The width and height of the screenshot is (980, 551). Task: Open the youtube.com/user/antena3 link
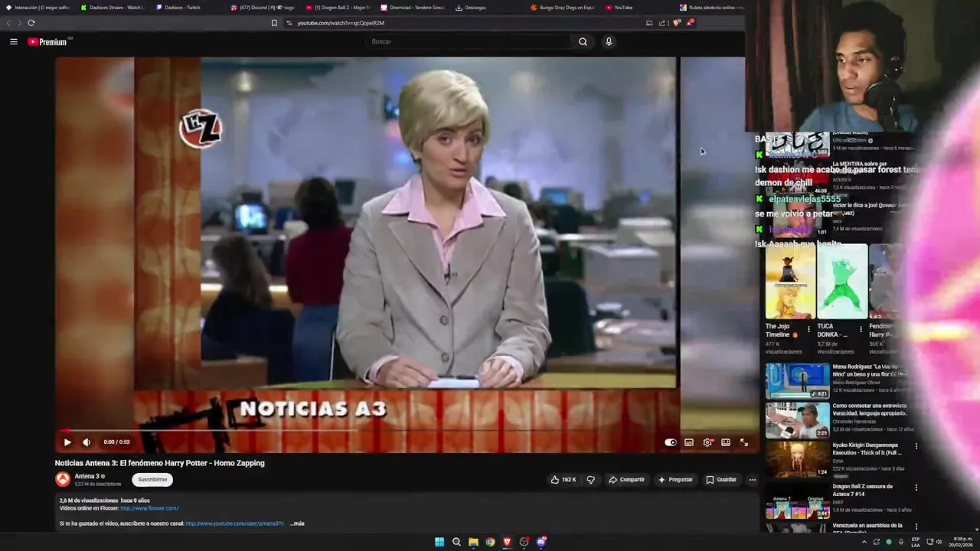234,523
